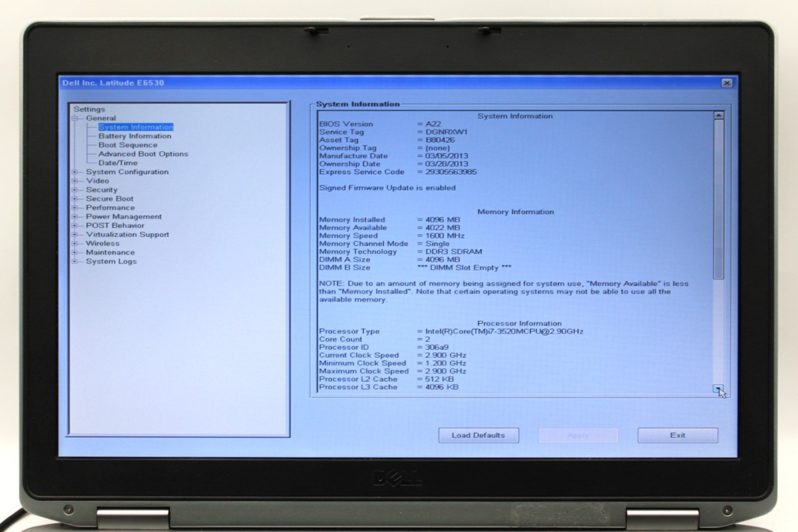
Task: Select System Configuration label
Action: coord(127,172)
